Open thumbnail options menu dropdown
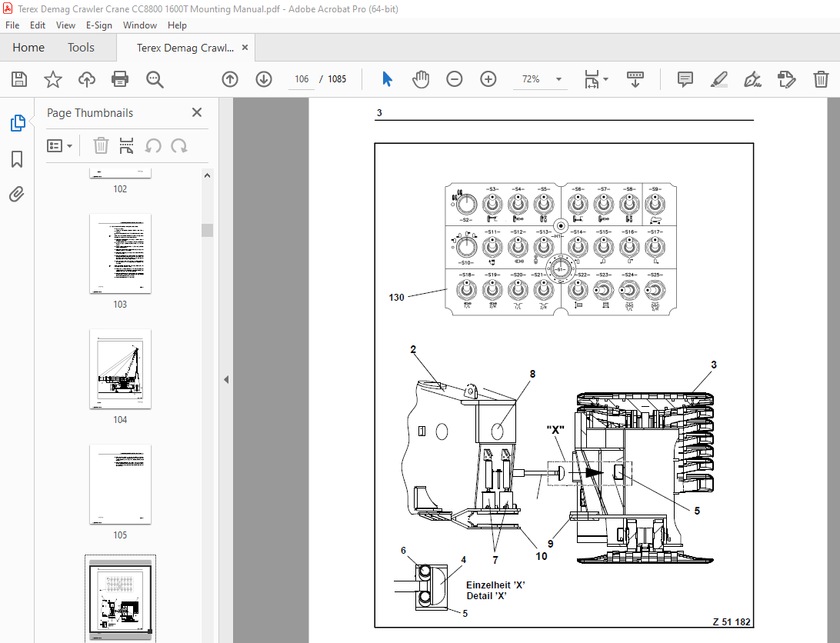 (59, 145)
